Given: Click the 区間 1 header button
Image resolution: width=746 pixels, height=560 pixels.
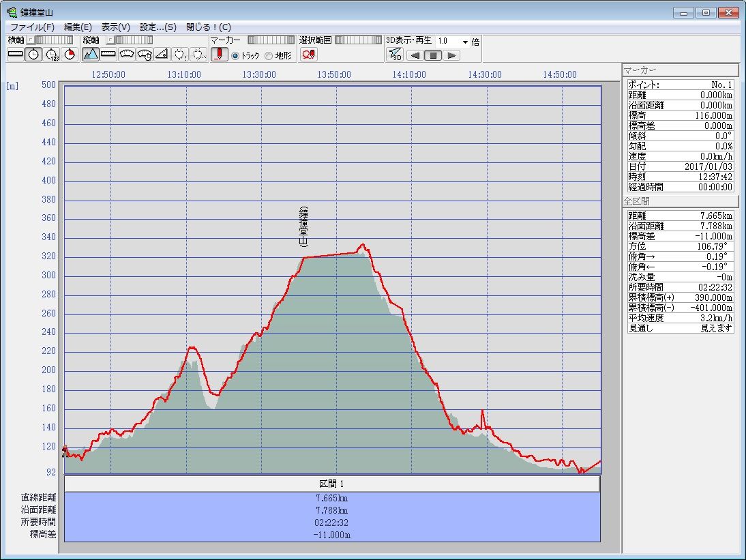Looking at the screenshot, I should (x=332, y=484).
